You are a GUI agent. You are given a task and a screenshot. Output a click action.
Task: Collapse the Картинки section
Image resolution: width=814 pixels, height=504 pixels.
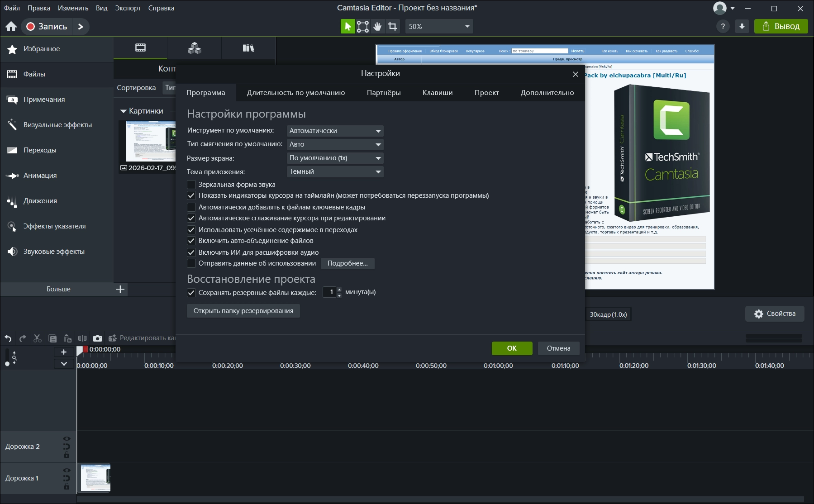pos(123,111)
